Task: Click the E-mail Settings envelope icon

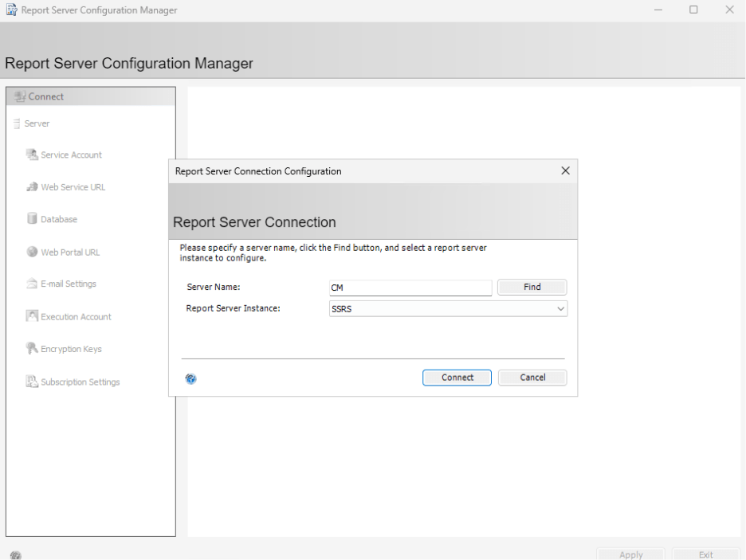Action: [32, 284]
